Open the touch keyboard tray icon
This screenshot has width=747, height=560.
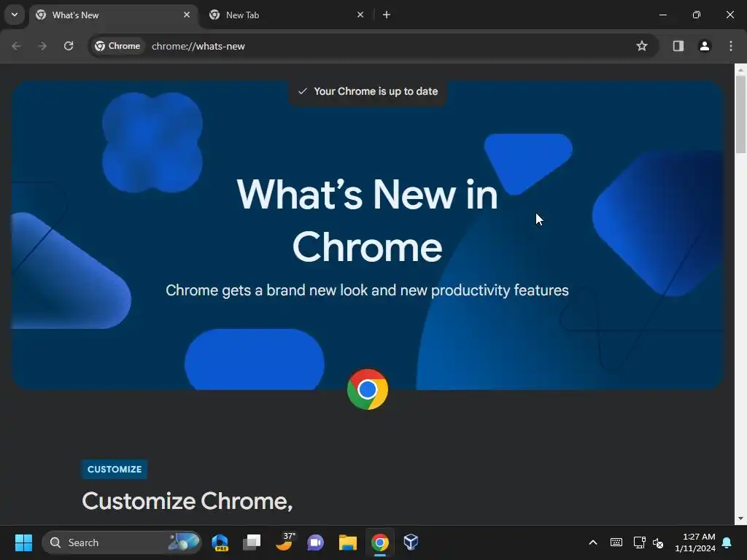[x=616, y=542]
